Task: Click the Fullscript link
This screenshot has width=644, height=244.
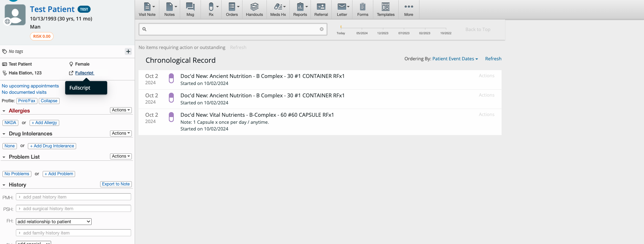Action: (x=84, y=73)
